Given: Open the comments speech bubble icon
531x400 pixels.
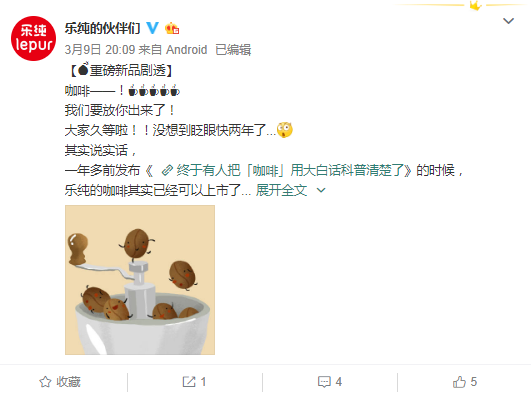Looking at the screenshot, I should [324, 382].
